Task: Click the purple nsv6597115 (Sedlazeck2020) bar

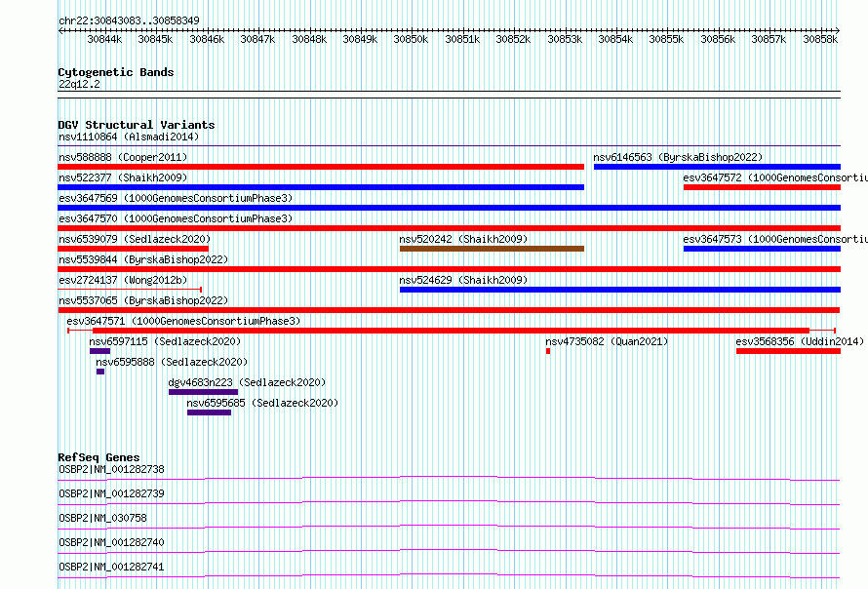Action: coord(99,351)
